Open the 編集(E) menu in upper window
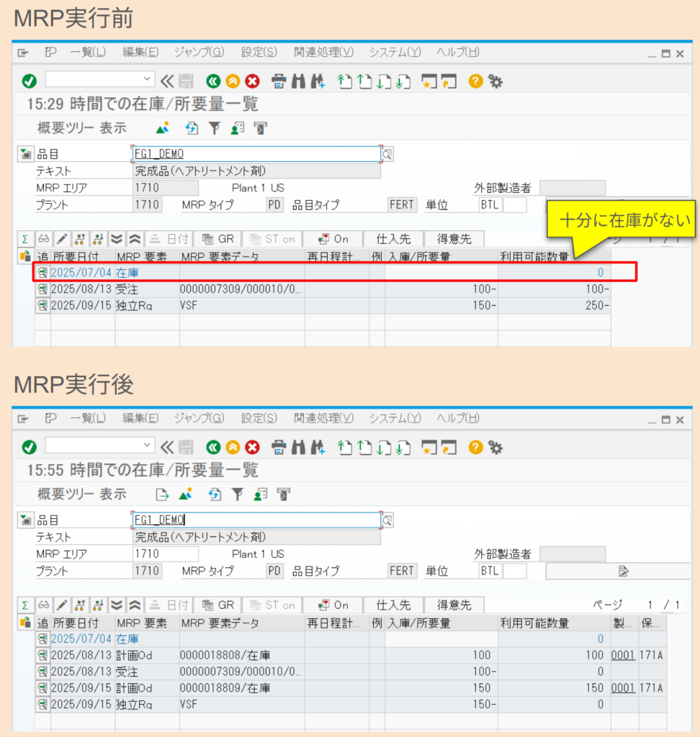The image size is (700, 737). click(x=140, y=52)
